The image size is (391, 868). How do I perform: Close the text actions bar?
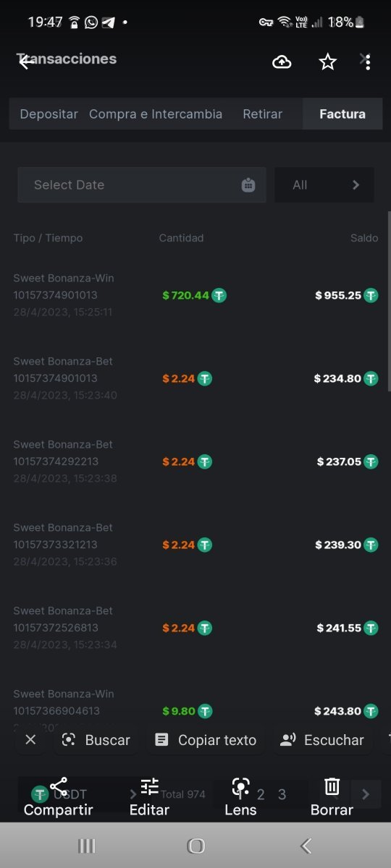pos(30,739)
